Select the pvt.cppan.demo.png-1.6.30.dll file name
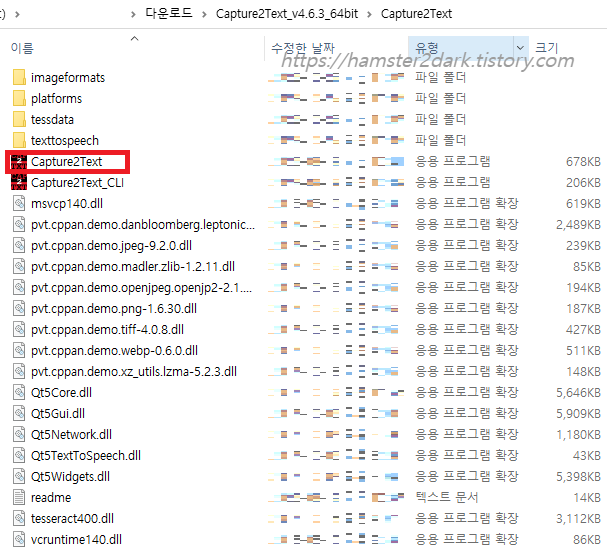 [x=114, y=308]
